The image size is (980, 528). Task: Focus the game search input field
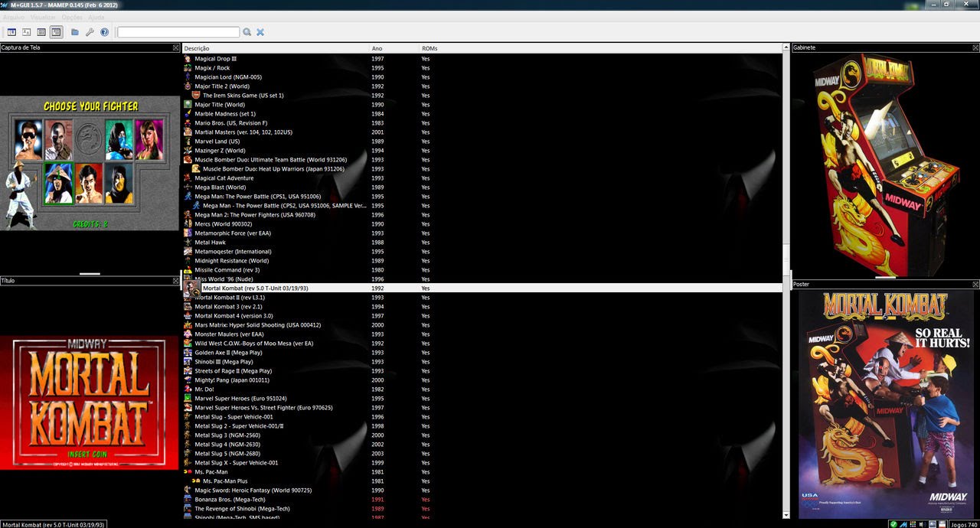(178, 32)
